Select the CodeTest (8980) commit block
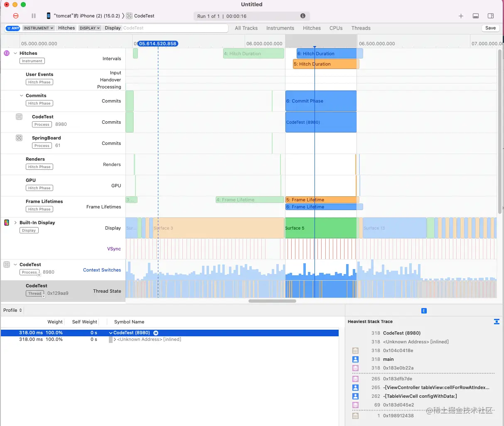The image size is (504, 426). click(x=321, y=122)
